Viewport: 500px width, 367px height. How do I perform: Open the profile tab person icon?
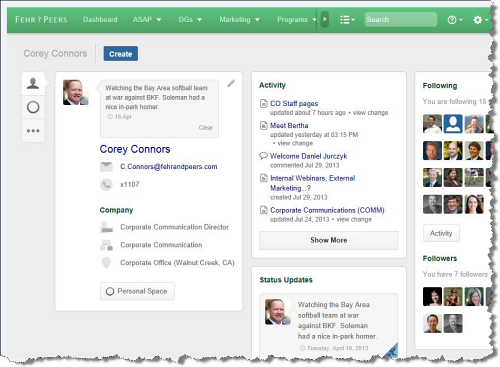[33, 83]
